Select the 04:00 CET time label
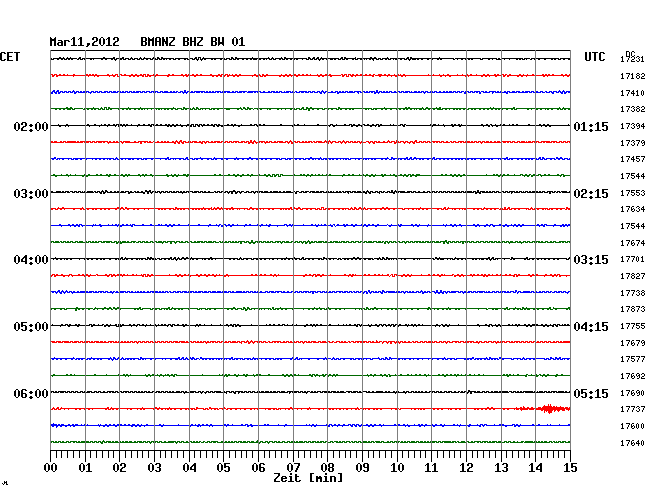 (31, 260)
